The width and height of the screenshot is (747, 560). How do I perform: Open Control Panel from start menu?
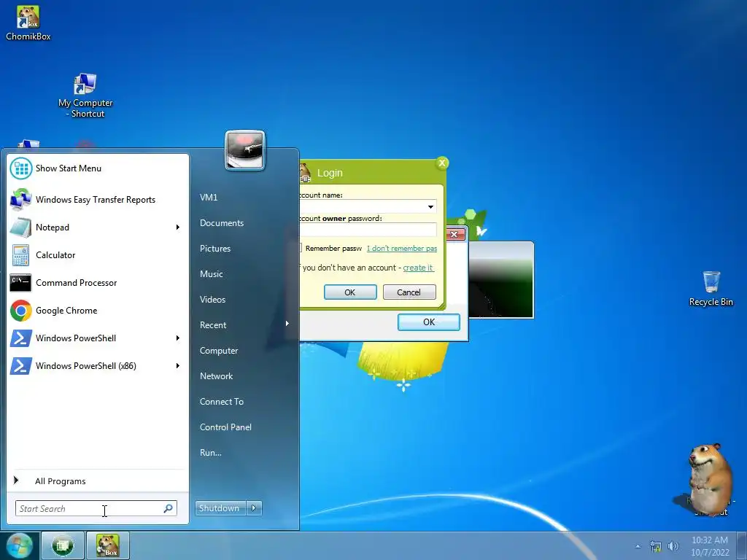point(225,427)
